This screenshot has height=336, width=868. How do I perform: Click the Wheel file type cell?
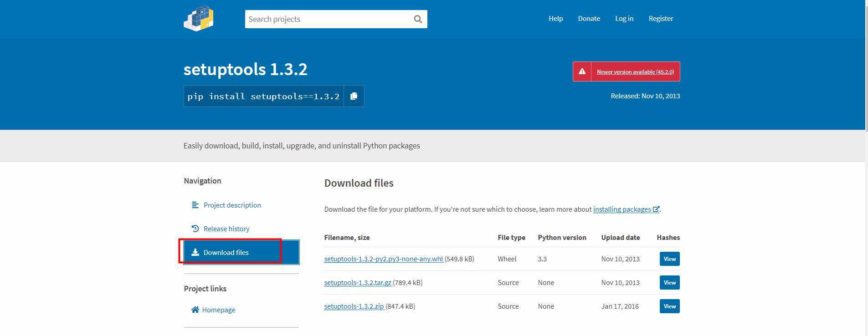pos(507,259)
